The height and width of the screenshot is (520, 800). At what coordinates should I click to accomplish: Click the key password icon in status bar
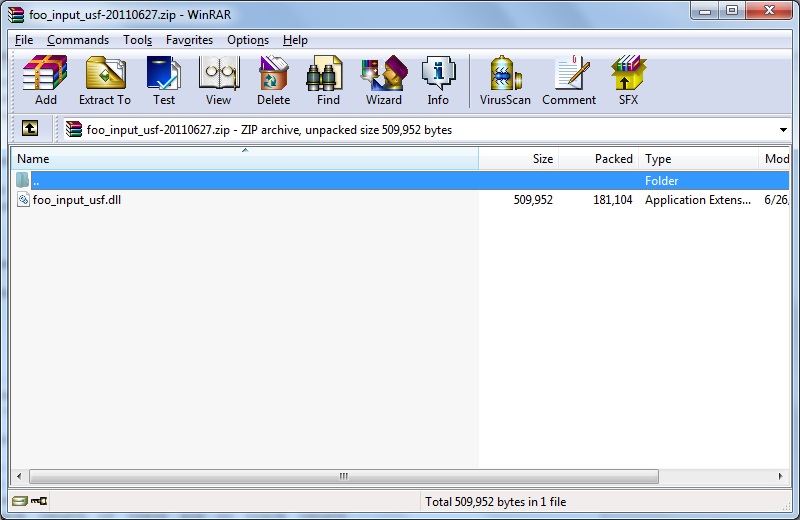[x=39, y=501]
